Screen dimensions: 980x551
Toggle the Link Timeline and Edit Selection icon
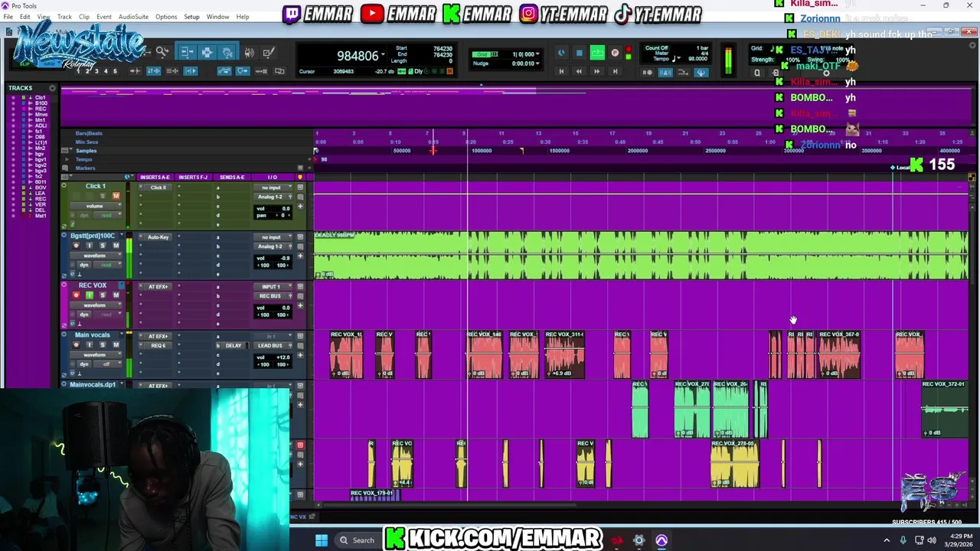click(x=154, y=71)
